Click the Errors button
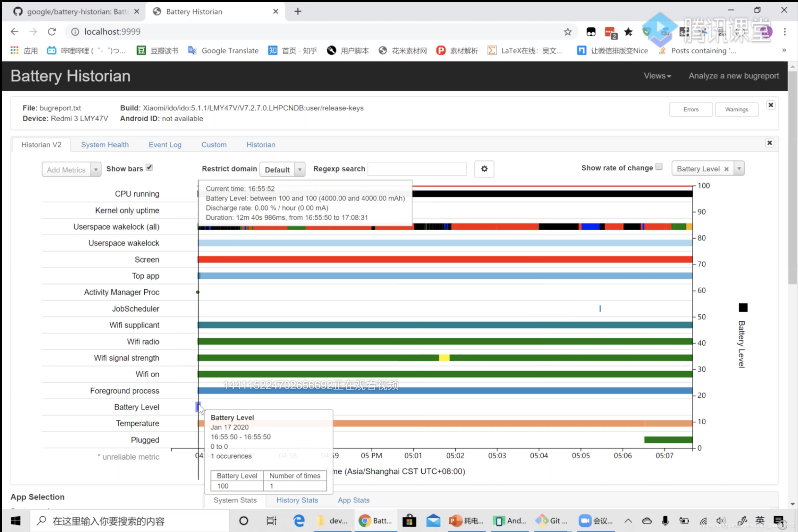This screenshot has width=798, height=532. click(691, 110)
